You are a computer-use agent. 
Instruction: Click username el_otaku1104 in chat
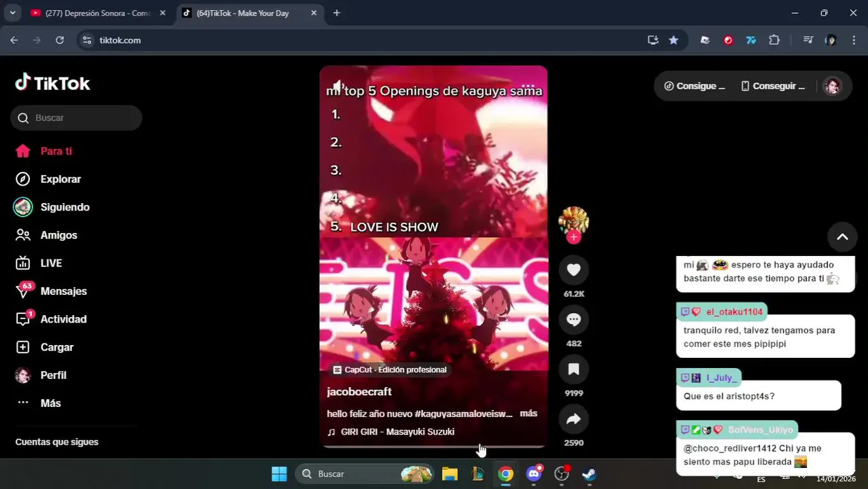coord(734,312)
